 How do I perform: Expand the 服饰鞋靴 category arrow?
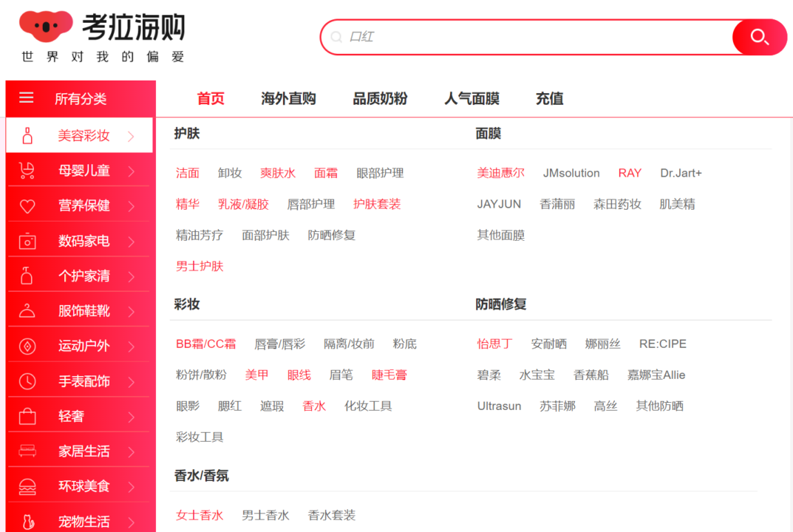(x=132, y=312)
